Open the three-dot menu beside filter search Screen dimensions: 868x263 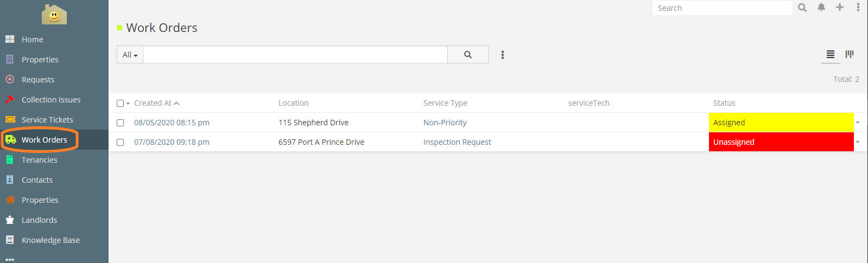tap(503, 55)
